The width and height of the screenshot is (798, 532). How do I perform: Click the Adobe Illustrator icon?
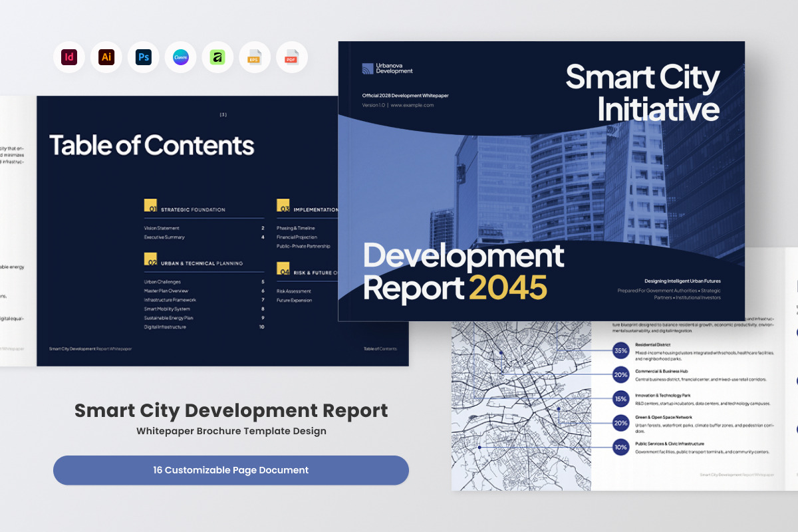point(106,57)
